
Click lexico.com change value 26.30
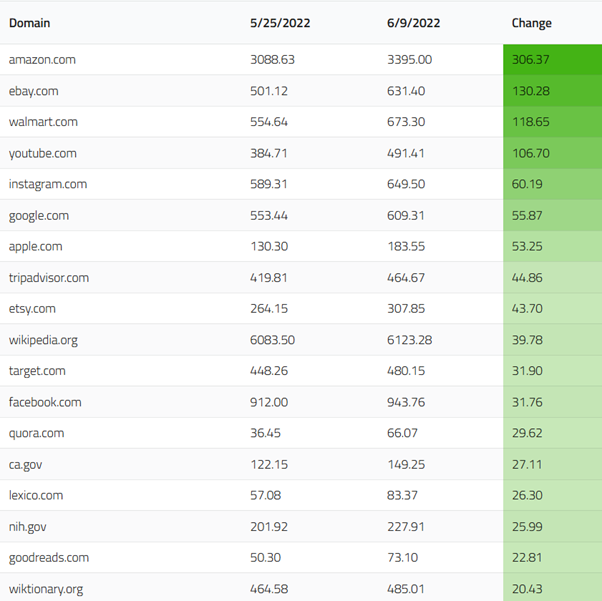pyautogui.click(x=527, y=495)
